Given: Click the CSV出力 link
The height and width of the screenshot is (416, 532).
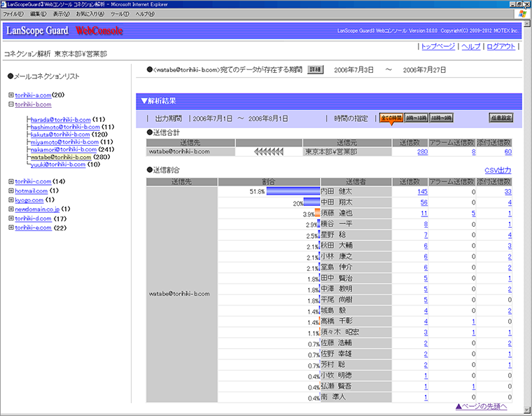Looking at the screenshot, I should pyautogui.click(x=498, y=170).
